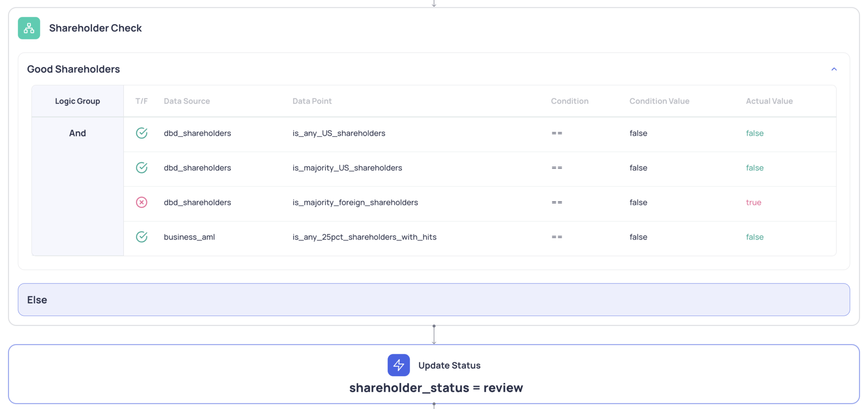Viewport: 868px width, 409px height.
Task: Toggle the business_aml check result indicator
Action: pyautogui.click(x=142, y=237)
